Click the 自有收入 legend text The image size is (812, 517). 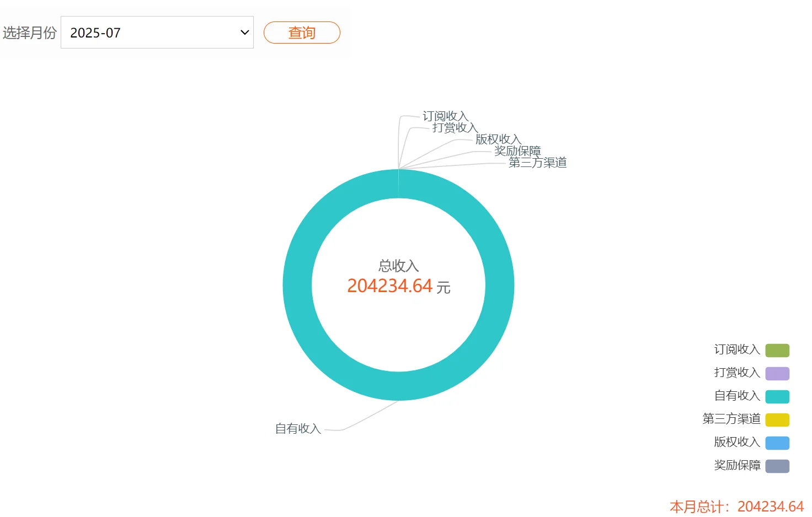pos(737,396)
